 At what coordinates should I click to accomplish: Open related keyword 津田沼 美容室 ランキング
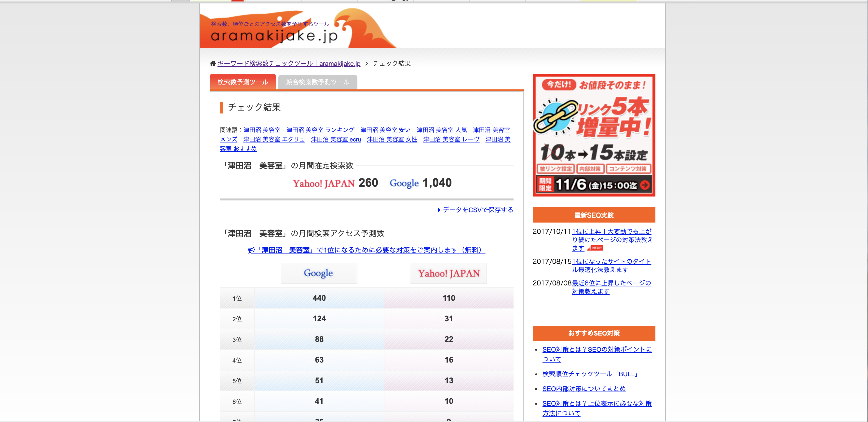pos(320,130)
